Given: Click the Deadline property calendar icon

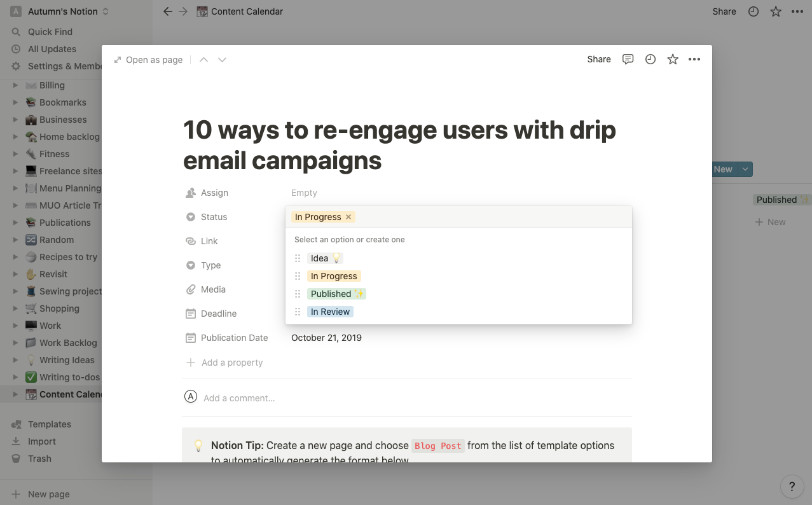Looking at the screenshot, I should tap(191, 314).
